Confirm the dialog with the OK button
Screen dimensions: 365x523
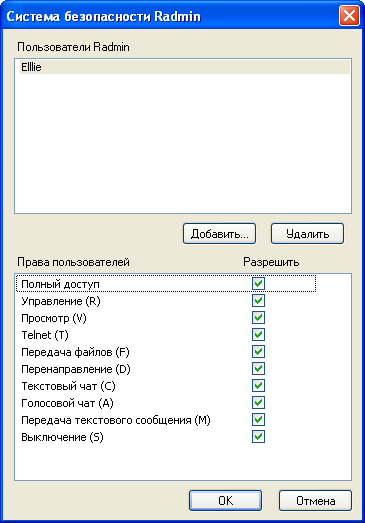coord(226,500)
